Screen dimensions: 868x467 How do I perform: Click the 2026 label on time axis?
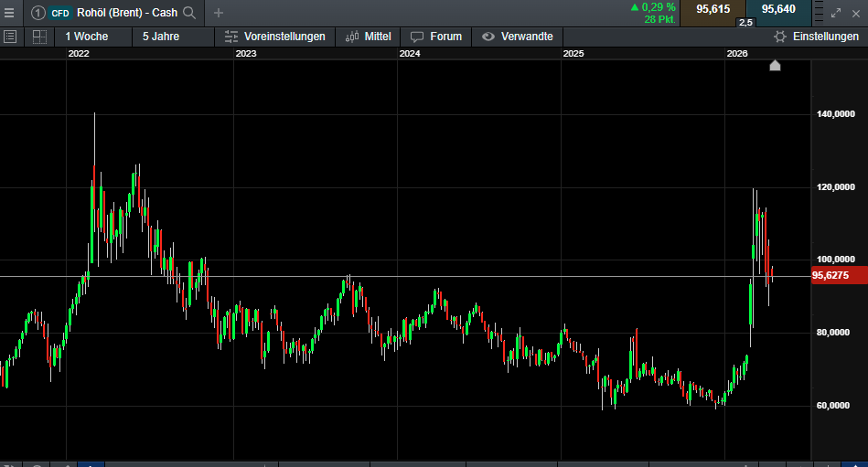pos(737,53)
